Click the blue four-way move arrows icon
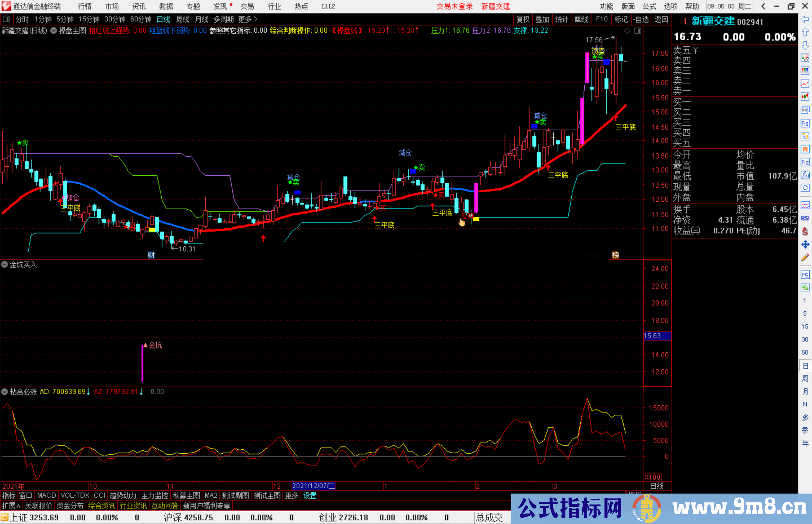The height and width of the screenshot is (524, 812). [805, 245]
